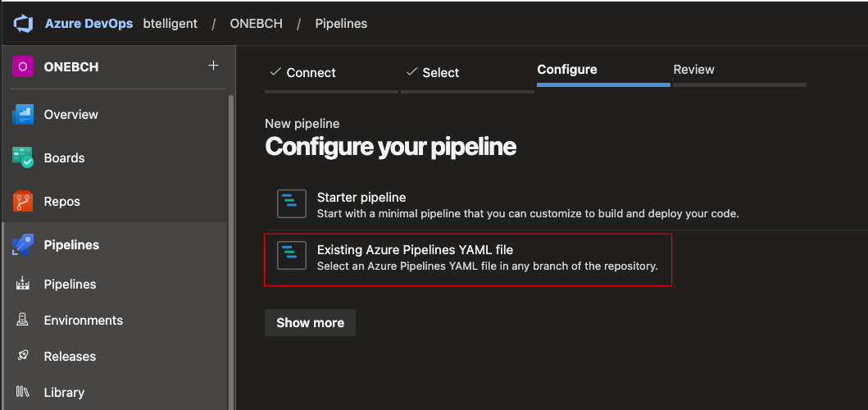Click the Azure DevOps logo icon
Screen dimensions: 868x410
tap(22, 24)
